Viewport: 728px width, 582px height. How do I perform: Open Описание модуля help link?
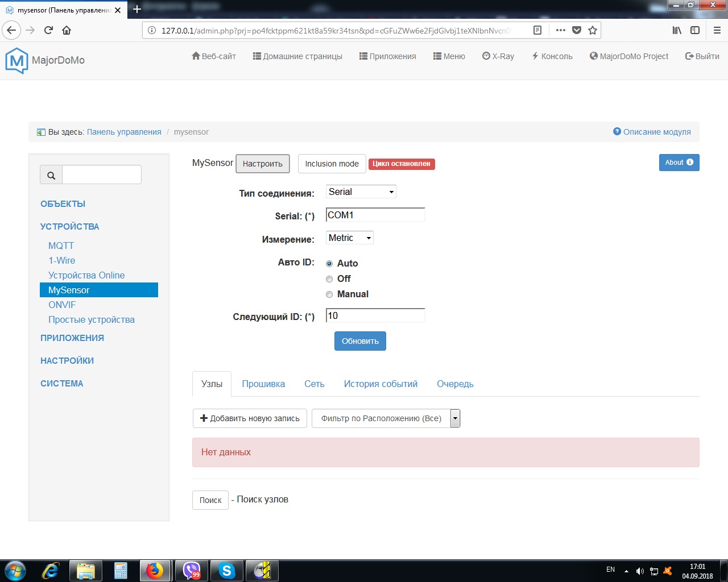click(652, 132)
